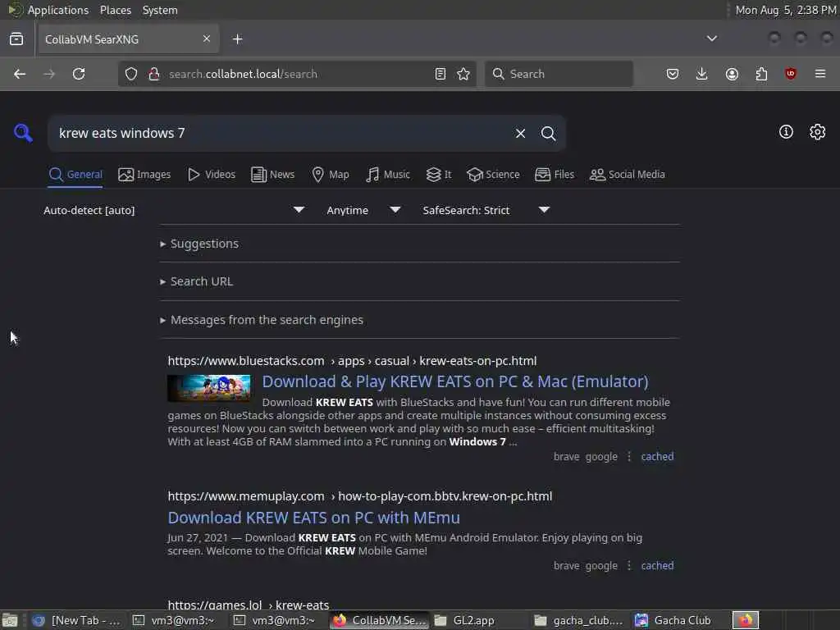Click the clock showing Mon Aug 5
840x630 pixels.
click(785, 10)
